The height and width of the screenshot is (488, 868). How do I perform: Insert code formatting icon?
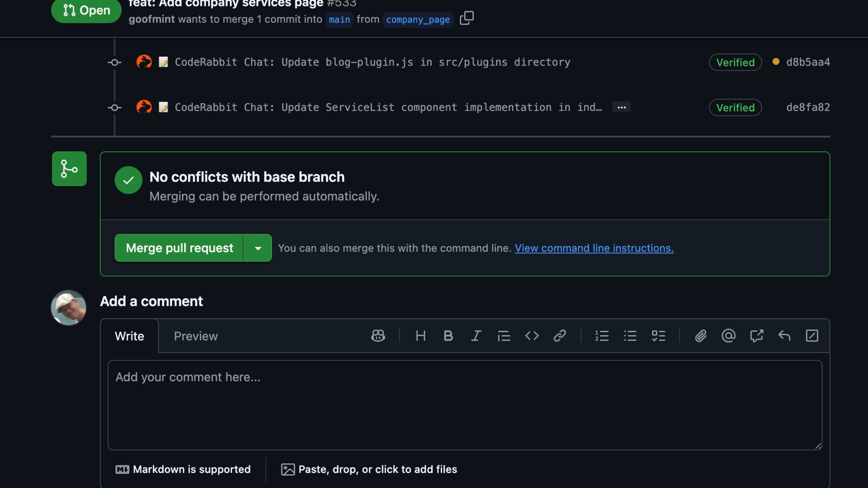click(532, 336)
